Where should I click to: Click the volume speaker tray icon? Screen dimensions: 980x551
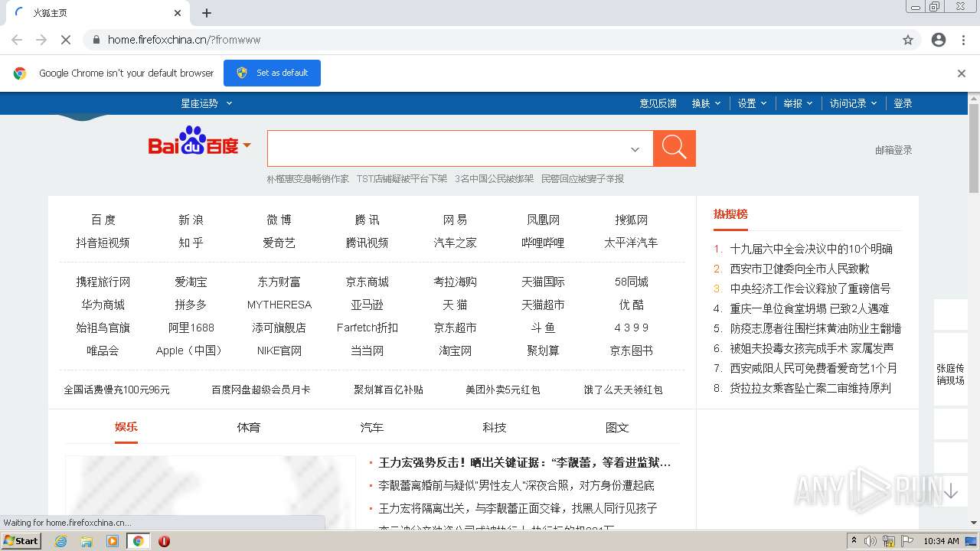tap(871, 541)
